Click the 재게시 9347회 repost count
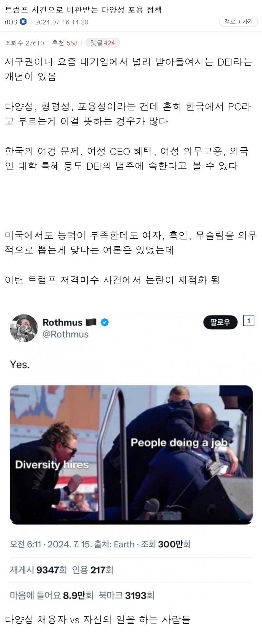This screenshot has height=644, width=262. tap(38, 570)
